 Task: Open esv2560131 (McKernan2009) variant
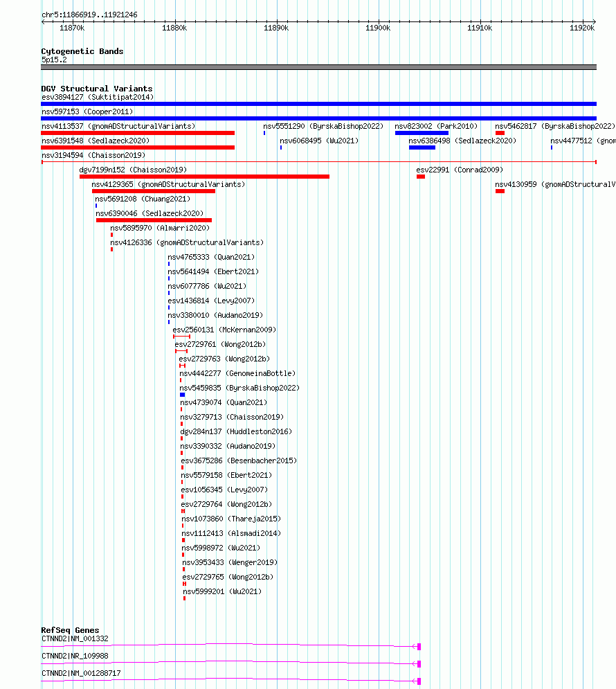(x=224, y=329)
